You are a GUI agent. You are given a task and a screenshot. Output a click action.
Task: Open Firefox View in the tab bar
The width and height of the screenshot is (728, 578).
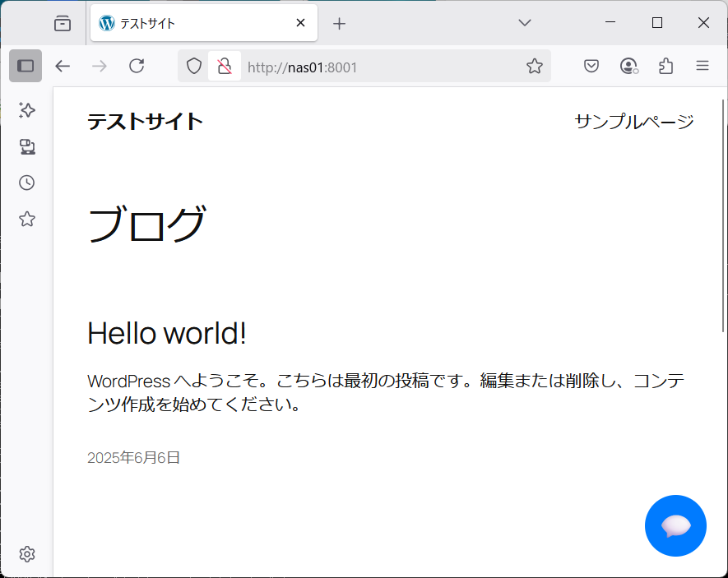(x=63, y=23)
